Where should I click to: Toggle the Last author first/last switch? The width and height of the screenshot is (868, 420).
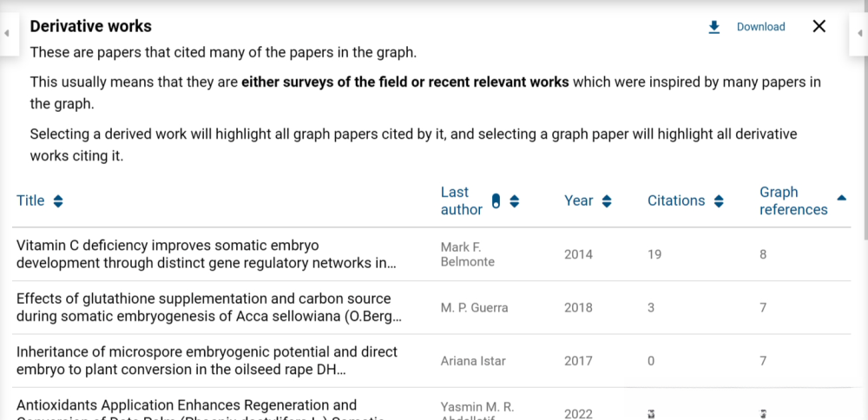pos(496,201)
